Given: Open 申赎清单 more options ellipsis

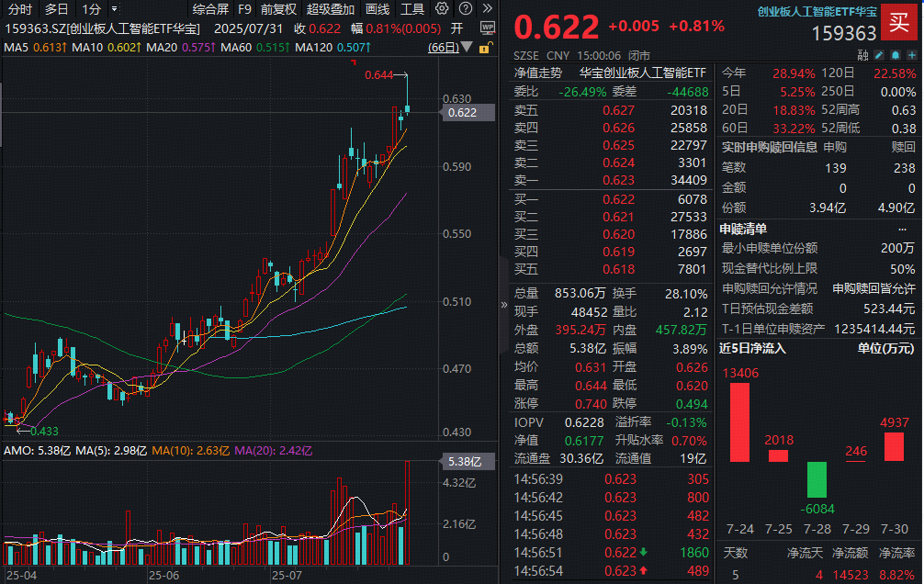Looking at the screenshot, I should pos(902,230).
